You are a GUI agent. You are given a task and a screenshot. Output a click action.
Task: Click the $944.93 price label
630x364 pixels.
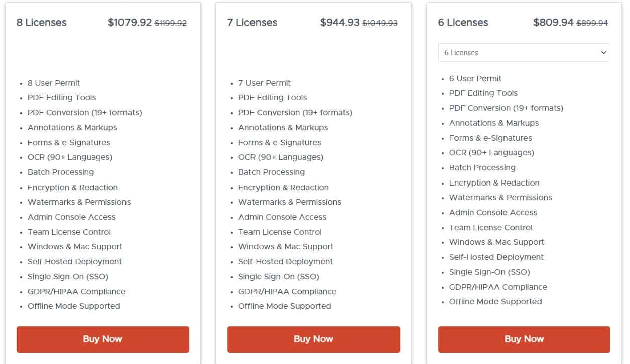[340, 22]
